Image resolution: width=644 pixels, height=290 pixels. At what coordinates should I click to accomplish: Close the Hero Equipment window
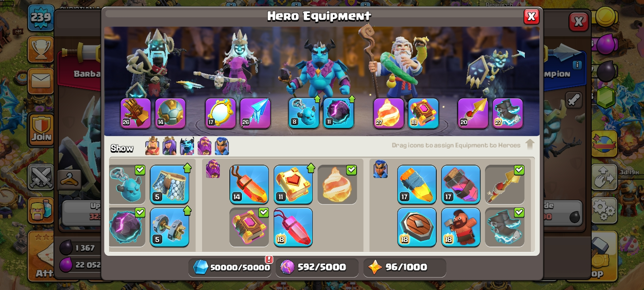pos(531,17)
